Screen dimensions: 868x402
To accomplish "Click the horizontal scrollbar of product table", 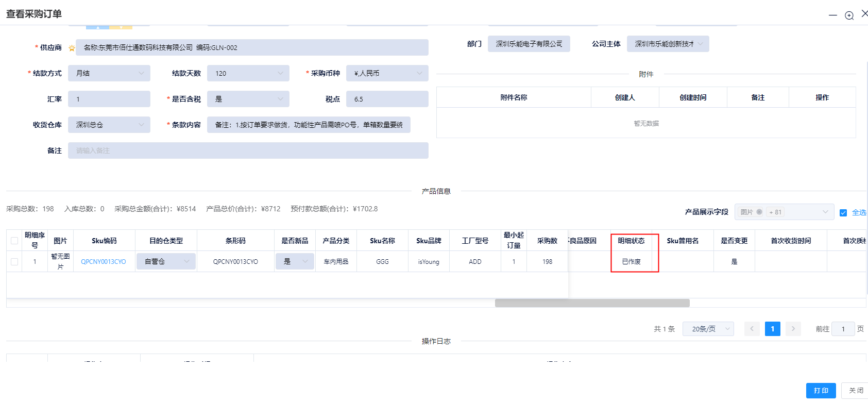I will point(592,303).
